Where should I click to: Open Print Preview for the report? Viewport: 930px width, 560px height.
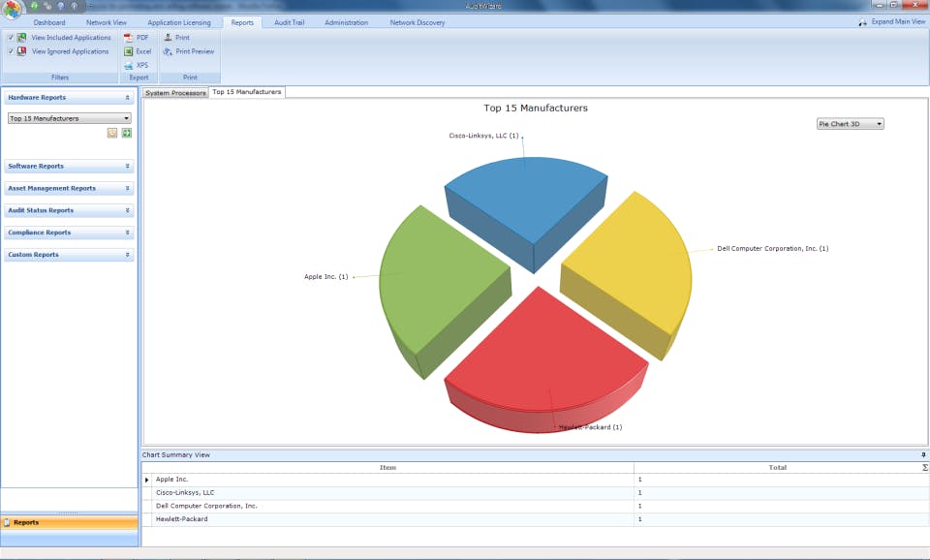tap(188, 51)
